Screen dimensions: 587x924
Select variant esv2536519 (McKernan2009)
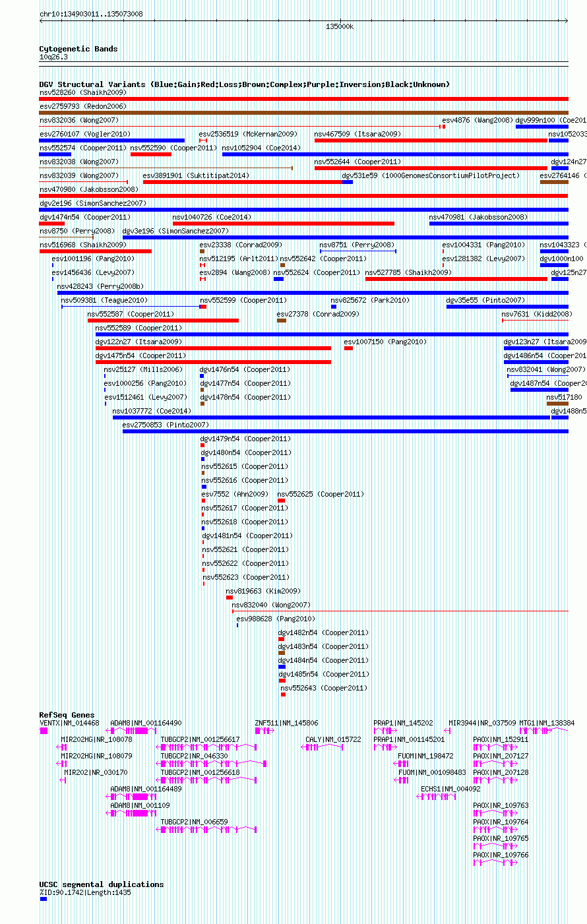(x=203, y=140)
